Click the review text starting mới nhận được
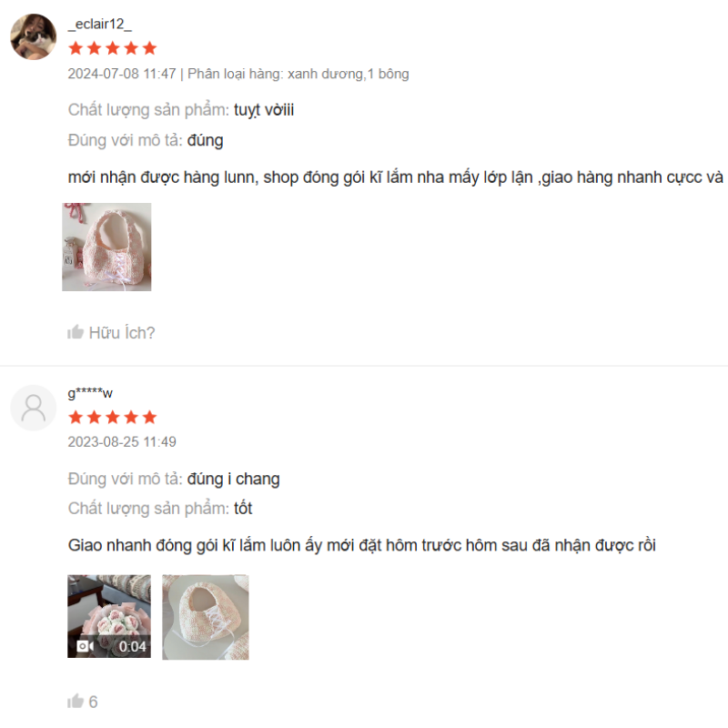This screenshot has height=728, width=728. coord(397,177)
